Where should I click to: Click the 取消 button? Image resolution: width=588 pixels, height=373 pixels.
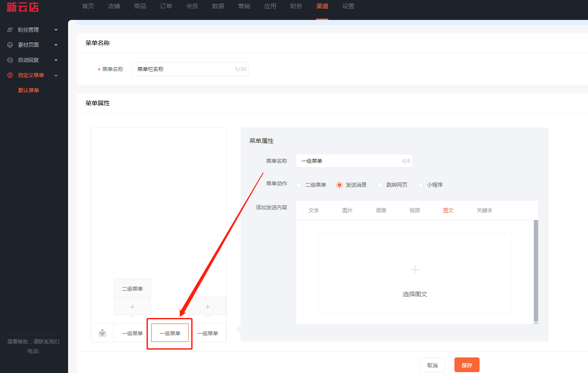coord(432,365)
